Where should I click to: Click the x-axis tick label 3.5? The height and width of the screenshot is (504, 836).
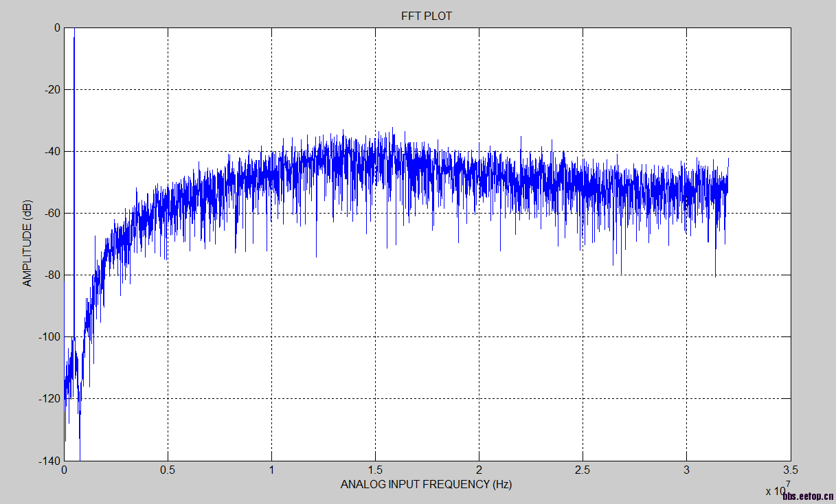tap(791, 470)
